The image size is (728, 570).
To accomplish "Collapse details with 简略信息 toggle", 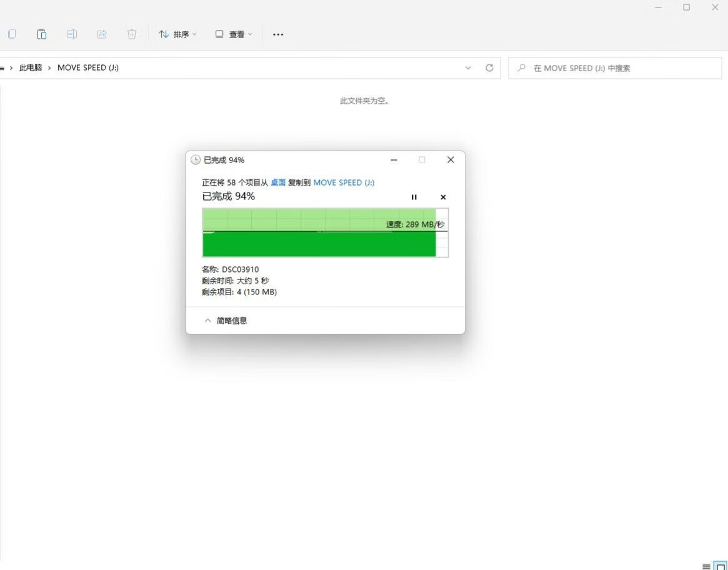I will [x=226, y=321].
